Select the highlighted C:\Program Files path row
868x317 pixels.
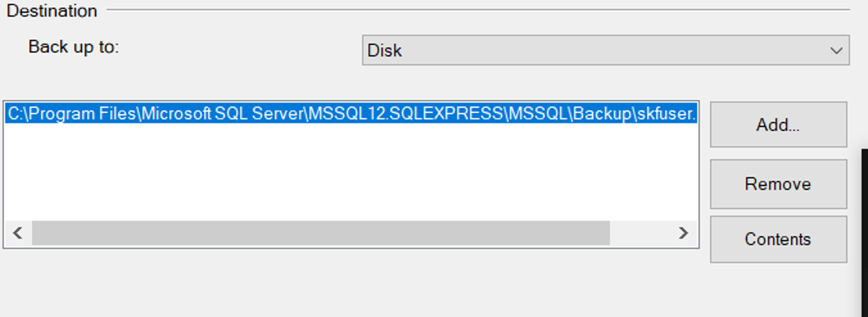click(x=351, y=114)
